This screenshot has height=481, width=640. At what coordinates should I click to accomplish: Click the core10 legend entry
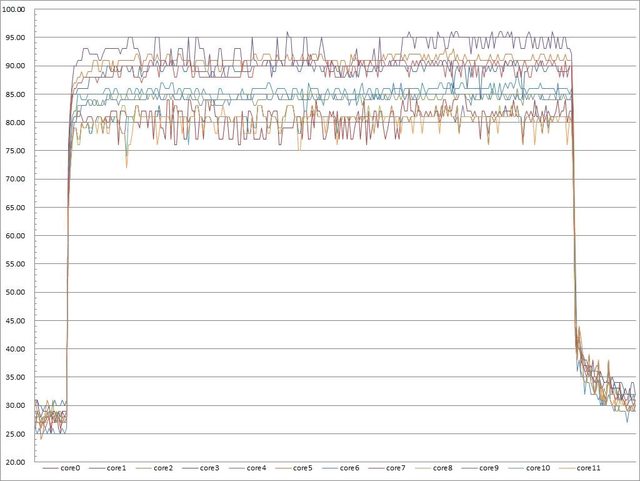(539, 467)
